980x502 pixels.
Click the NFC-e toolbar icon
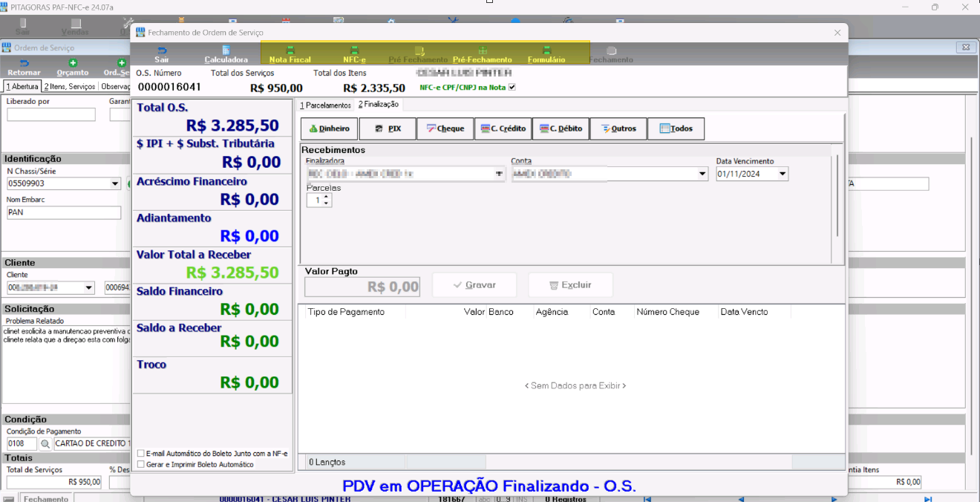354,54
